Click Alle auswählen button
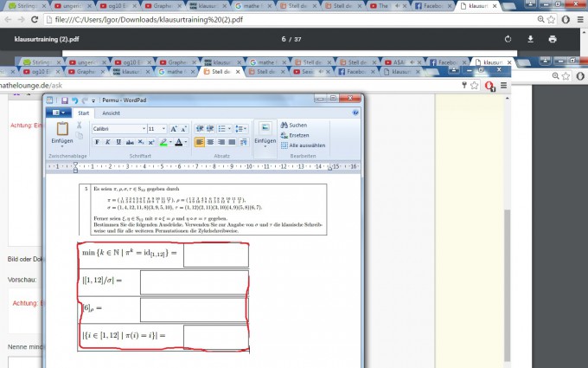The image size is (588, 368). pyautogui.click(x=306, y=145)
